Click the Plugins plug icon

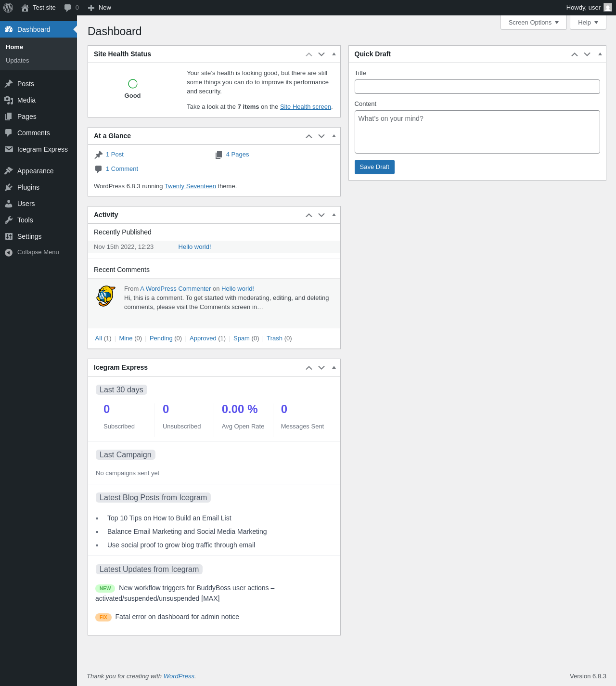click(9, 187)
